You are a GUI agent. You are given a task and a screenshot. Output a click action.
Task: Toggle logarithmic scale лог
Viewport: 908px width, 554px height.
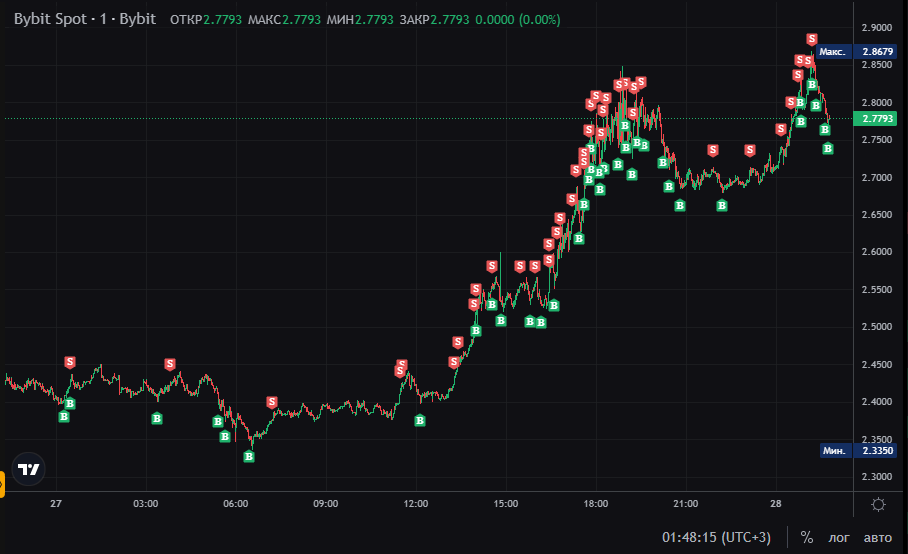pyautogui.click(x=839, y=538)
